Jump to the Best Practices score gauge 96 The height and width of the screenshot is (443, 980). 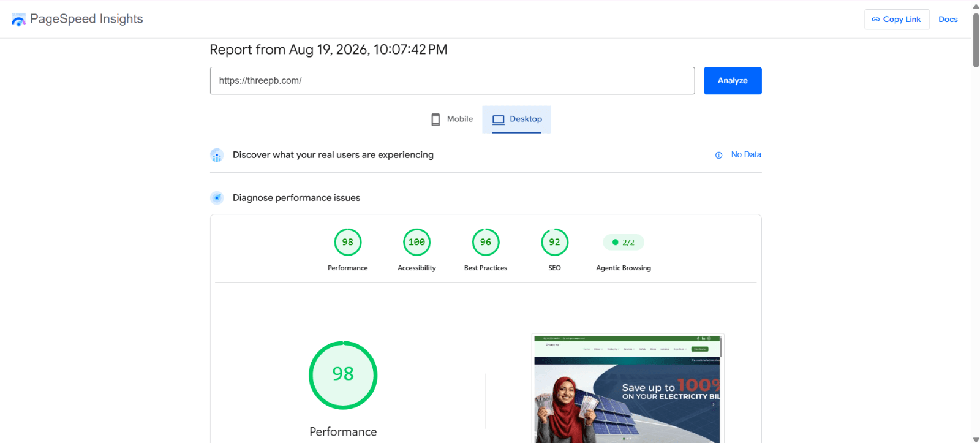pyautogui.click(x=486, y=242)
